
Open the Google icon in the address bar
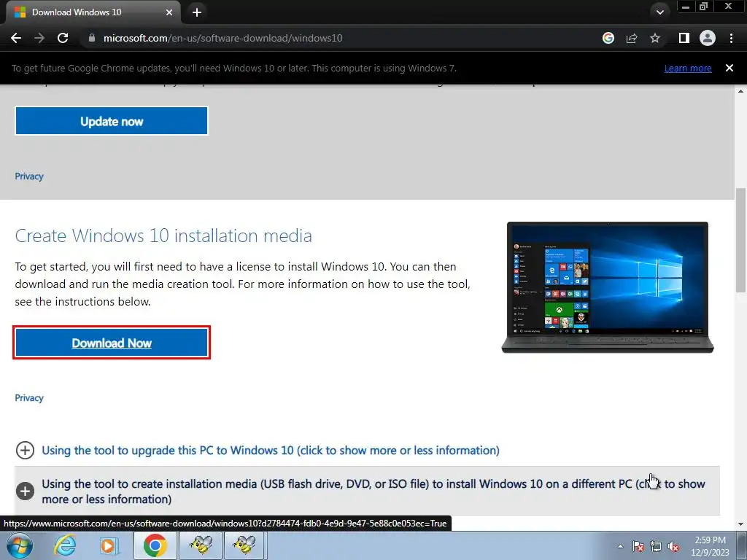tap(608, 38)
